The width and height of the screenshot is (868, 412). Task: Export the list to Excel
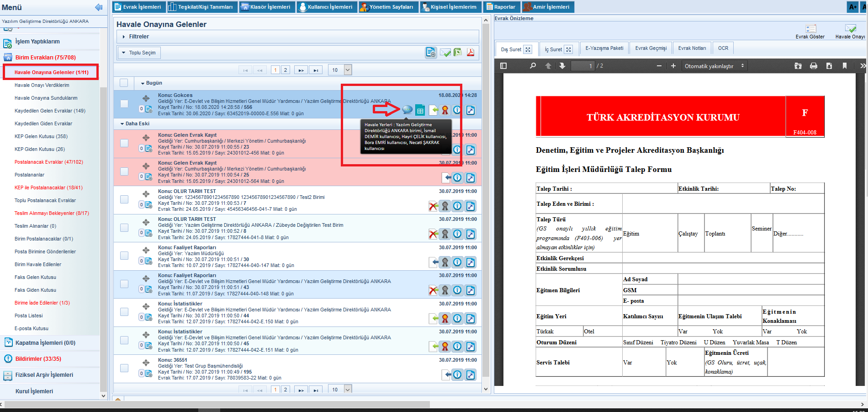[x=457, y=53]
